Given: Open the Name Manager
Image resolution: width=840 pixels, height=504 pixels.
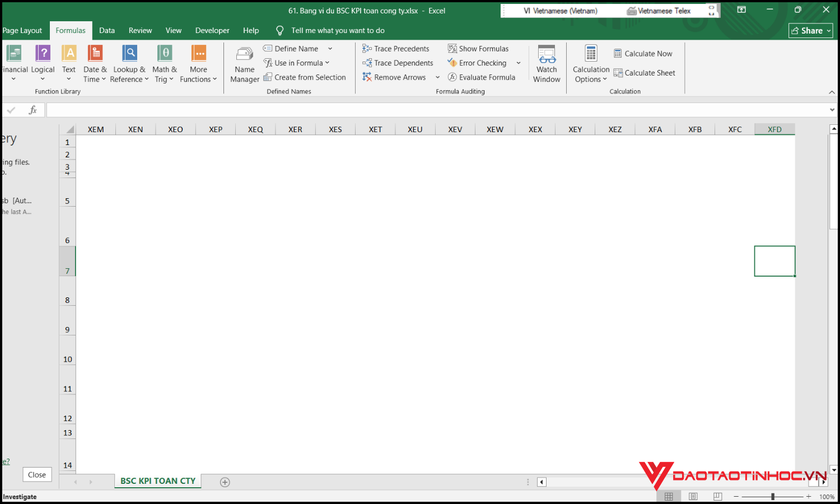Looking at the screenshot, I should (244, 63).
